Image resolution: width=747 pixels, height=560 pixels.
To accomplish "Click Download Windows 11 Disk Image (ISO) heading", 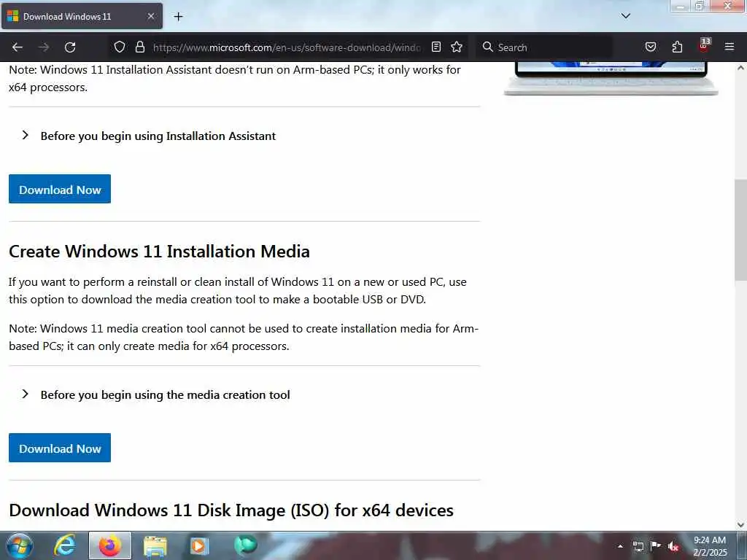I will pyautogui.click(x=231, y=510).
